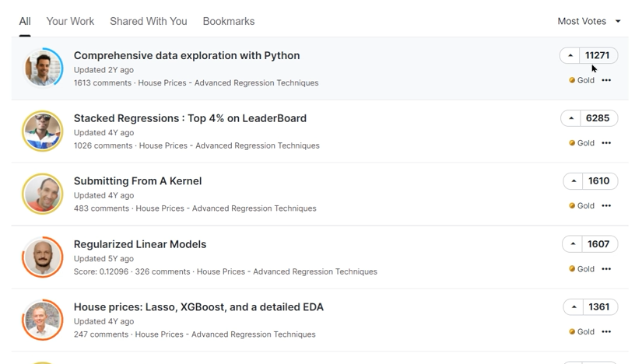Switch to the Your Work tab
This screenshot has height=364, width=642.
pyautogui.click(x=70, y=21)
